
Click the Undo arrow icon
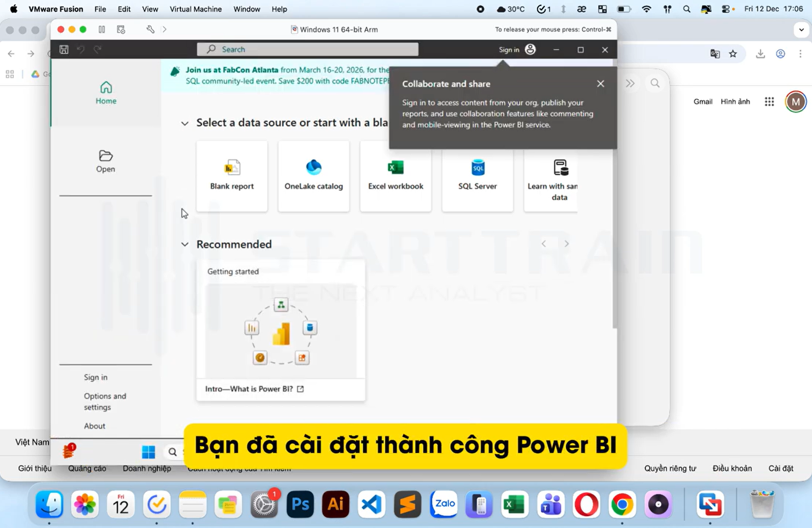click(x=80, y=49)
